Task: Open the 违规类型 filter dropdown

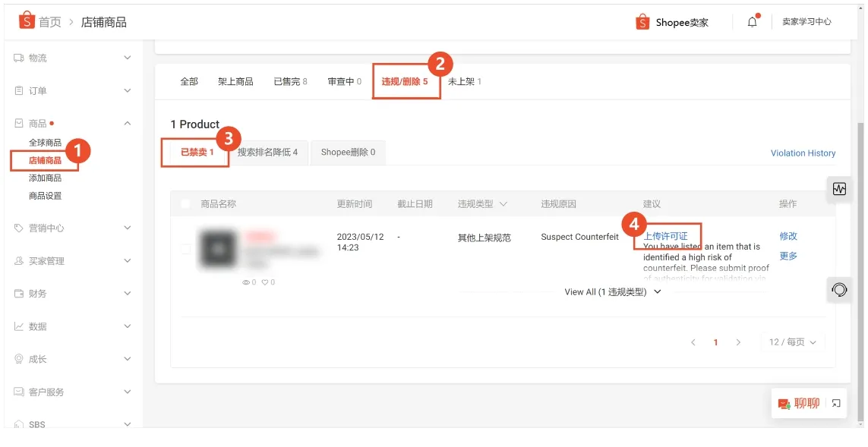Action: coord(481,203)
